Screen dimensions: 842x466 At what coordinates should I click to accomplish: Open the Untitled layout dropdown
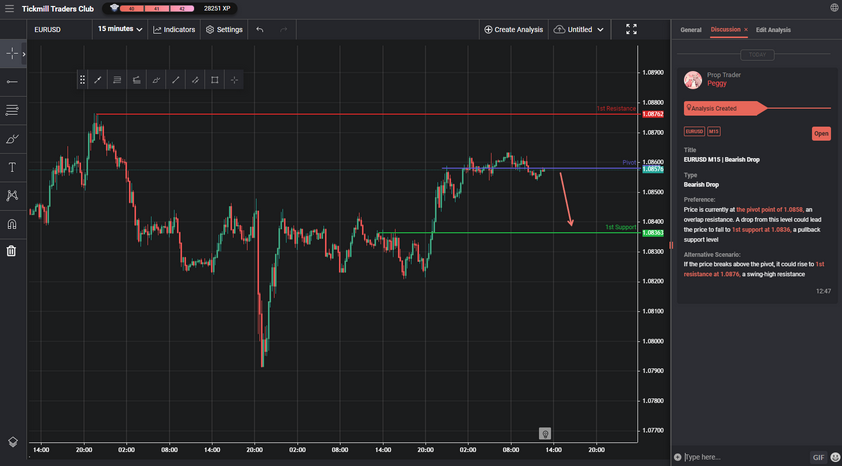[x=579, y=30]
